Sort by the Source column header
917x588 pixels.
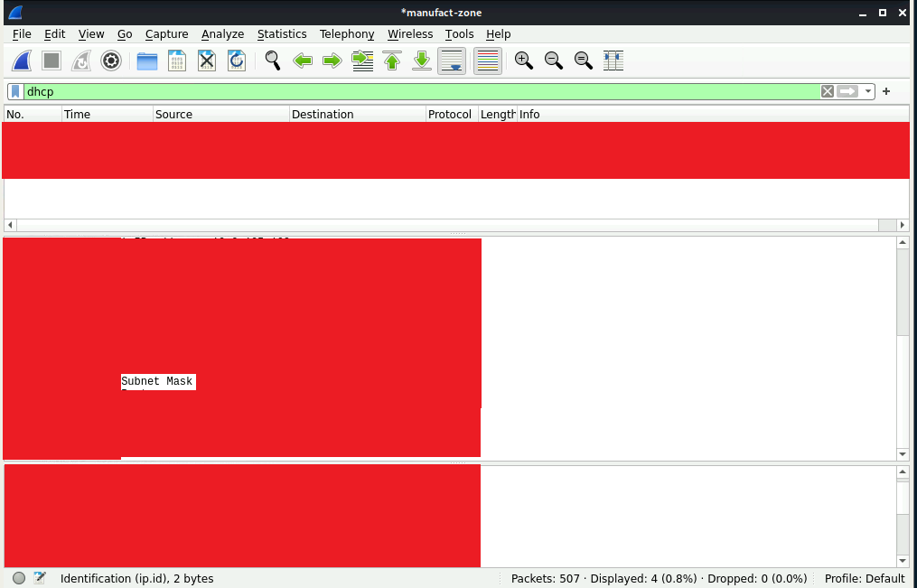coord(221,114)
